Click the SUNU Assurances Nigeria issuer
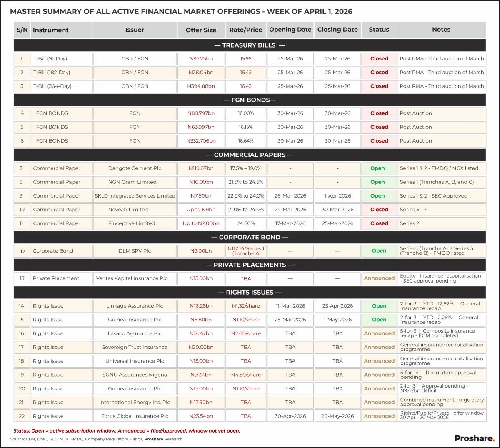The height and width of the screenshot is (448, 500). click(x=135, y=375)
